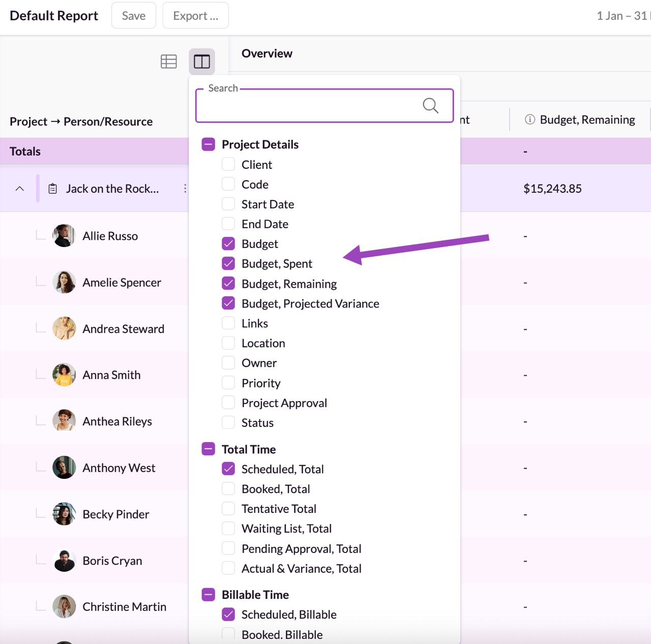651x644 pixels.
Task: Uncheck the Budget, Spent checkbox
Action: [229, 263]
